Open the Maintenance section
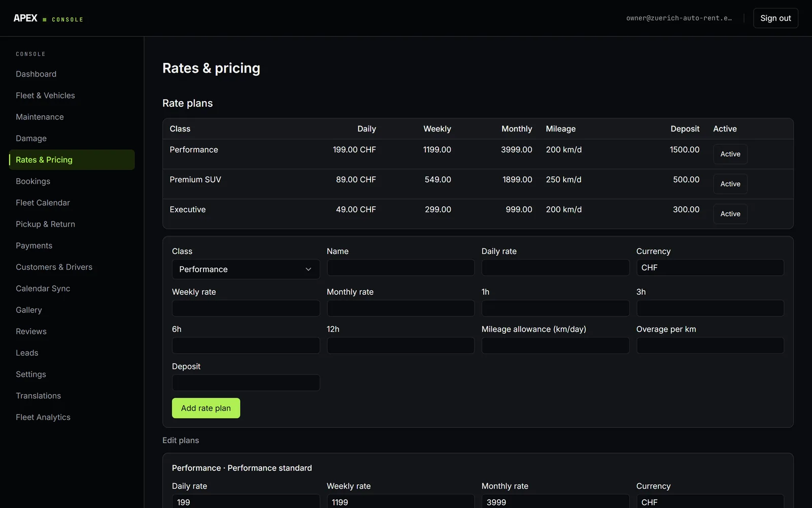The image size is (812, 508). pyautogui.click(x=72, y=117)
